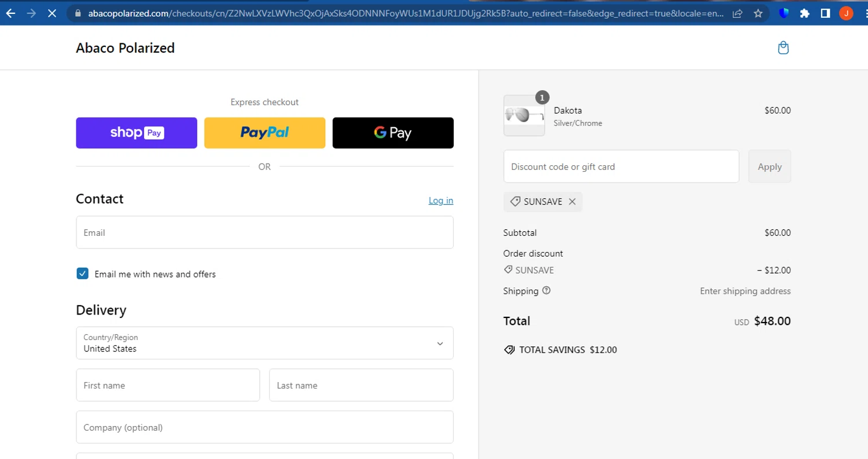Click the browser address bar URL
The width and height of the screenshot is (868, 459).
[x=405, y=13]
